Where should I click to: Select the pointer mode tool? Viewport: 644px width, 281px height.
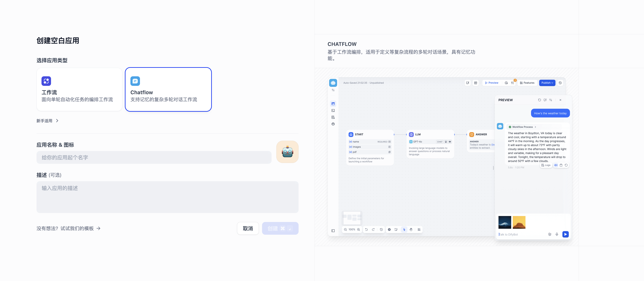(x=404, y=230)
